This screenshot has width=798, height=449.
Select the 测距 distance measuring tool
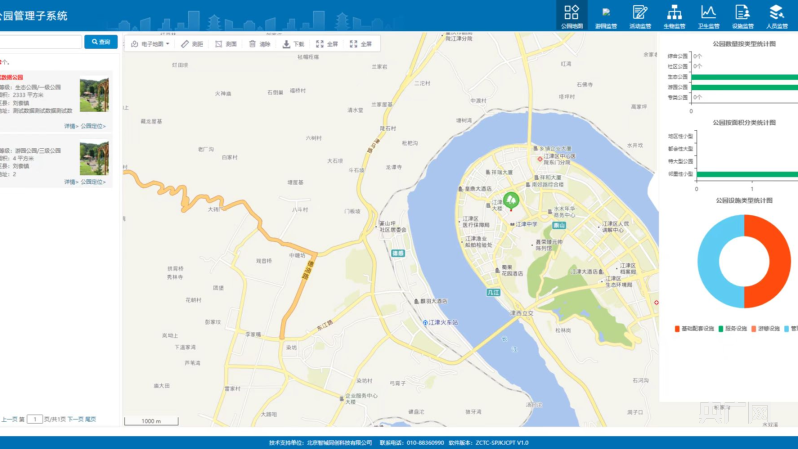pos(192,44)
